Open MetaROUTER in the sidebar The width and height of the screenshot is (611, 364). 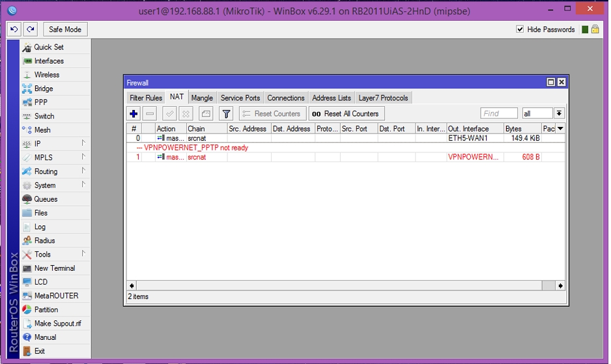(x=56, y=296)
